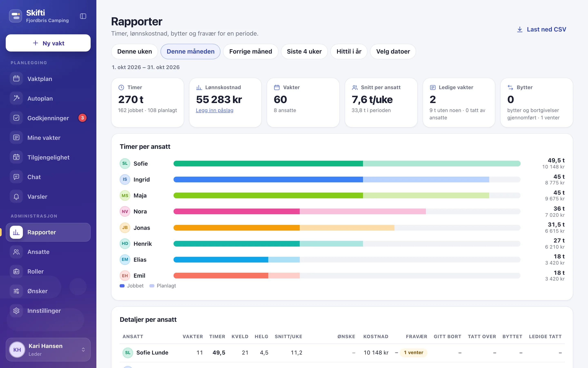Click the Timer summary card showing 270 t
The height and width of the screenshot is (368, 588).
tap(147, 102)
